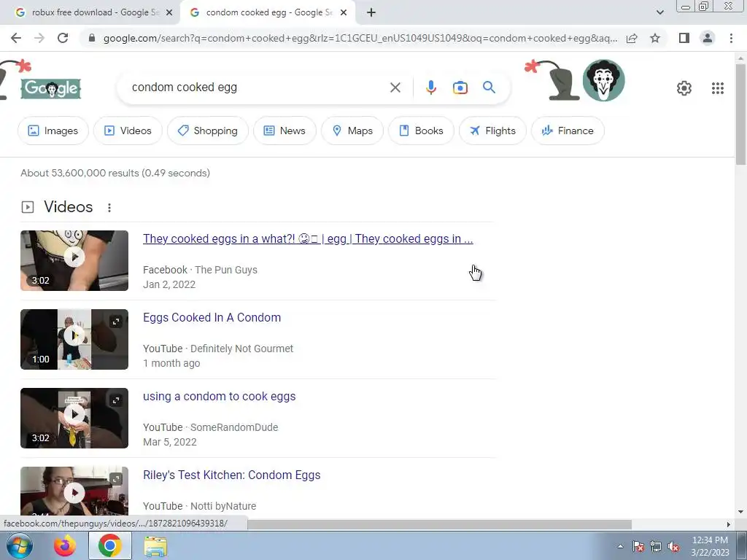
Task: Expand preview on Notti byNature thumbnail
Action: coord(116,479)
